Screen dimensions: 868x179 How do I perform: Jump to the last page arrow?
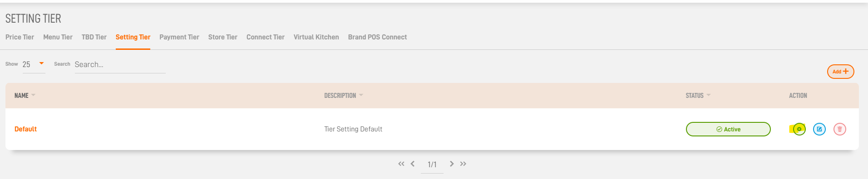coord(463,164)
